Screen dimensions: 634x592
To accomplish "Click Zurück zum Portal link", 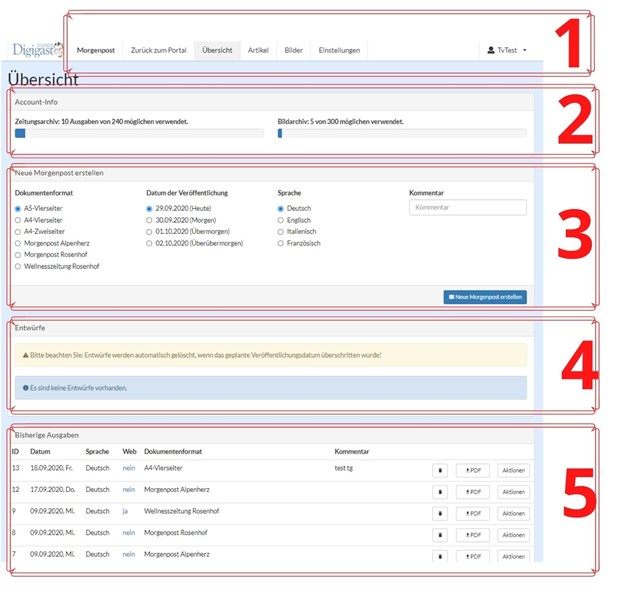I will pos(158,50).
